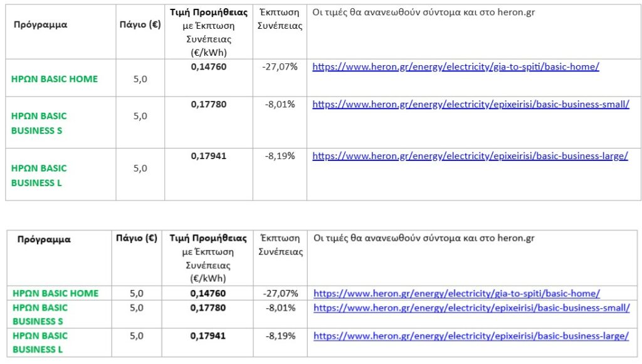Open the basic-business-large link in the upper table
The height and width of the screenshot is (364, 642).
[x=470, y=156]
